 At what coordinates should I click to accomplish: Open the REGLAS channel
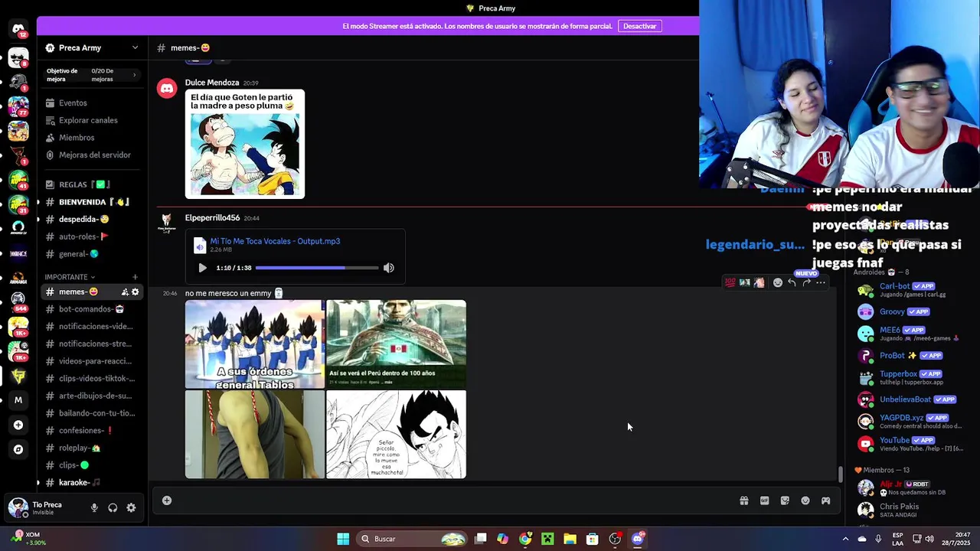(92, 184)
